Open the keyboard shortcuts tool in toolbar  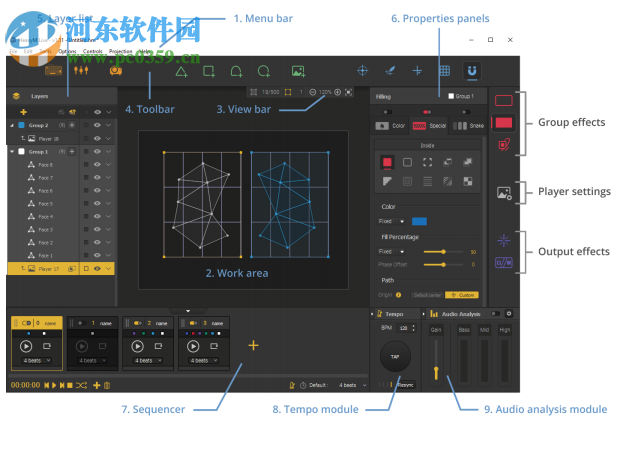coord(53,71)
